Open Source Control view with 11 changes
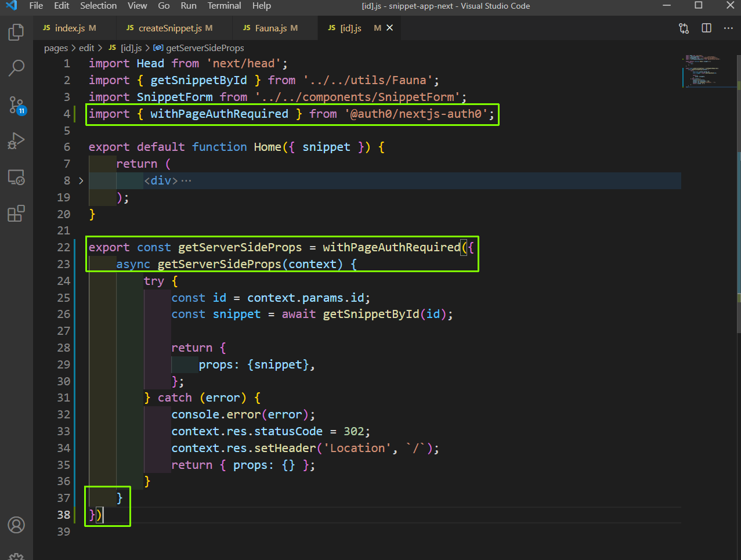The image size is (741, 560). [x=17, y=105]
